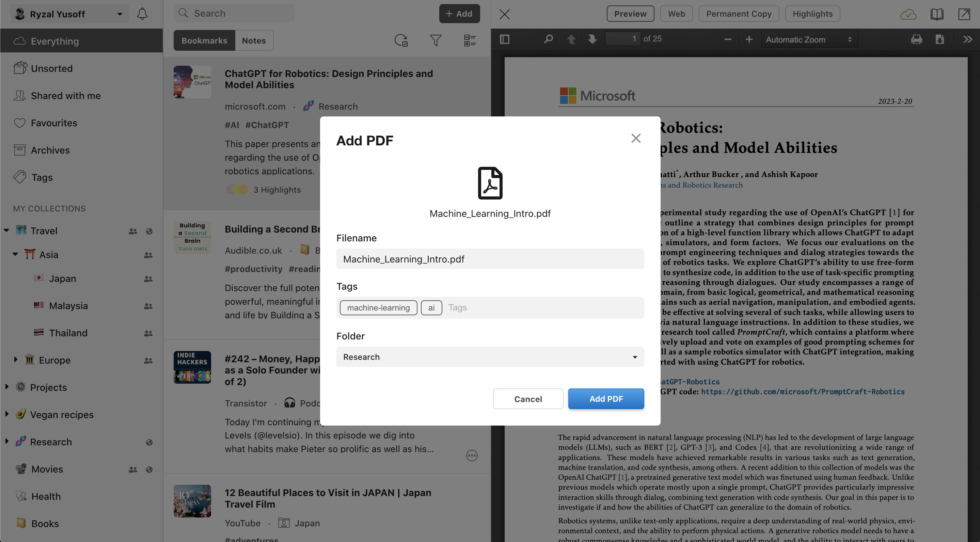Click the Search field
980x542 pixels.
tap(234, 14)
